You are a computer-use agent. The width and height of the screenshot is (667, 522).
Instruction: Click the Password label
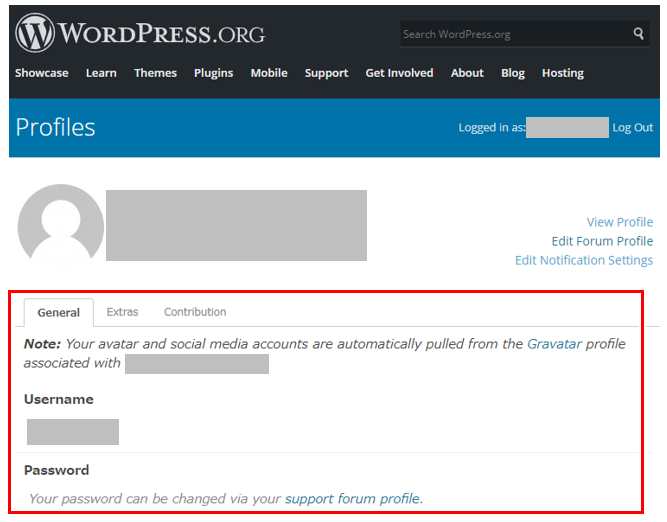[57, 470]
